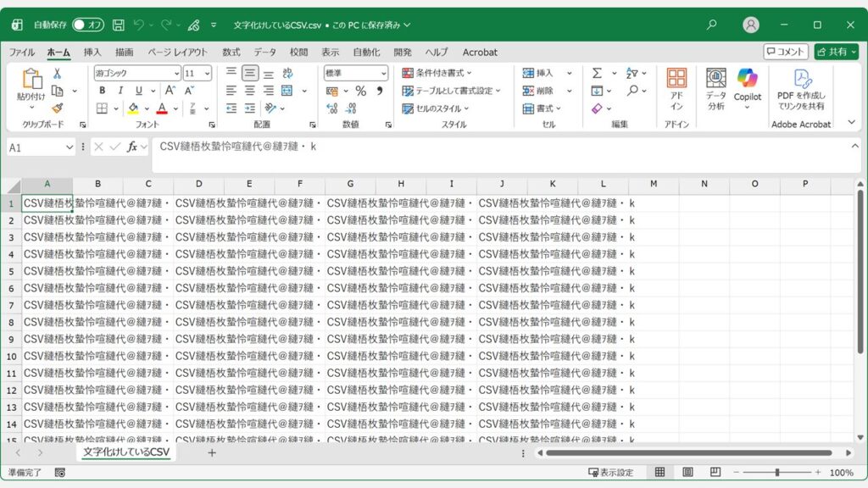Toggle bold formatting on selected cell
868x488 pixels.
[103, 91]
